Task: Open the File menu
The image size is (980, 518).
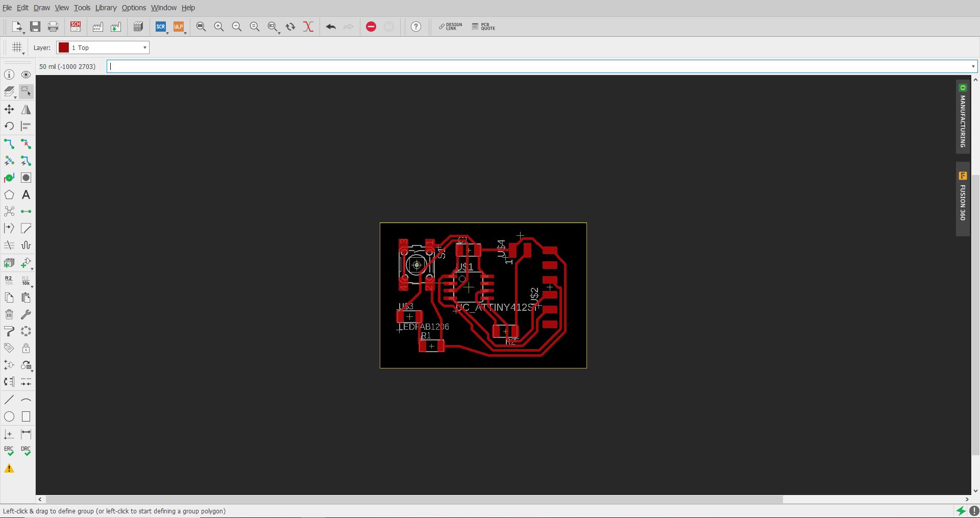Action: click(7, 8)
